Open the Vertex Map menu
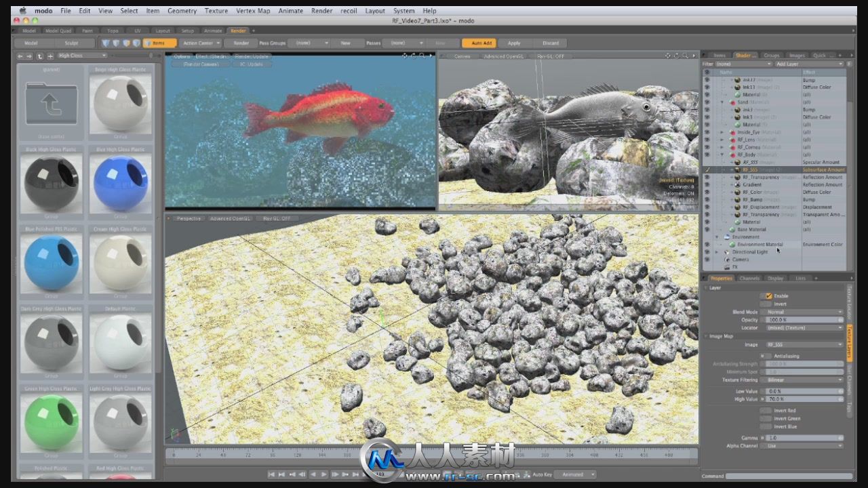The height and width of the screenshot is (488, 868). pyautogui.click(x=253, y=11)
